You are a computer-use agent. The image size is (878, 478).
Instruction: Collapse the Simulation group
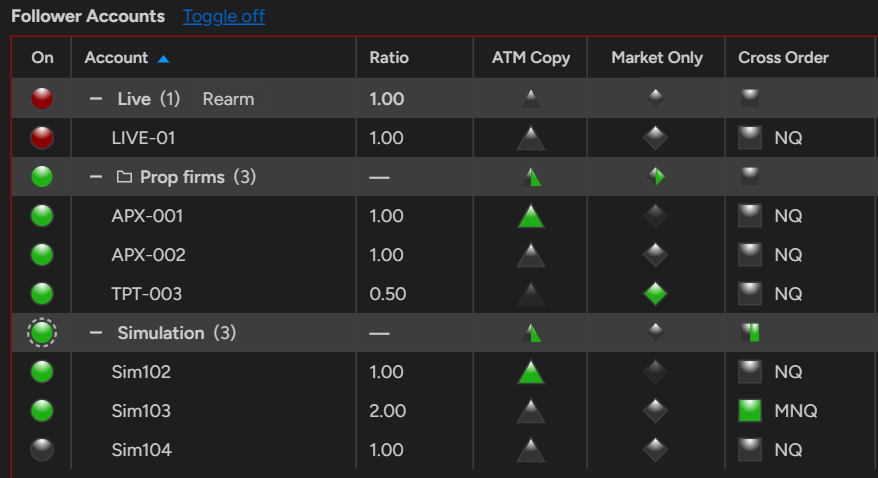(96, 333)
